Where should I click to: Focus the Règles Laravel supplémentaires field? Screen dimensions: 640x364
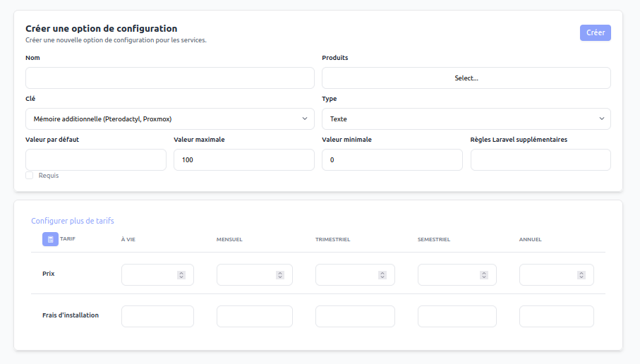(x=540, y=160)
